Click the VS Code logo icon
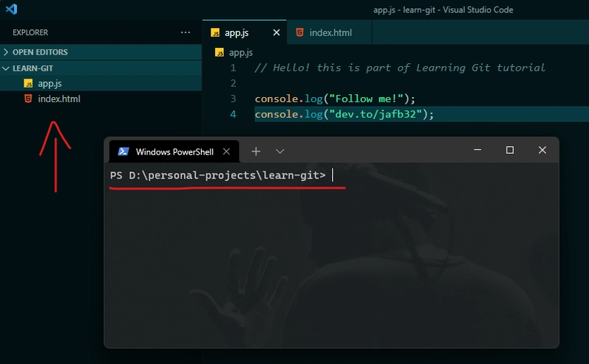589x364 pixels. coord(11,10)
